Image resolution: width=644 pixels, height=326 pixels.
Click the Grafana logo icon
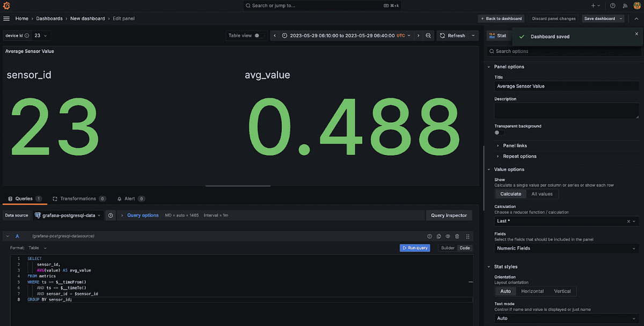click(x=6, y=5)
